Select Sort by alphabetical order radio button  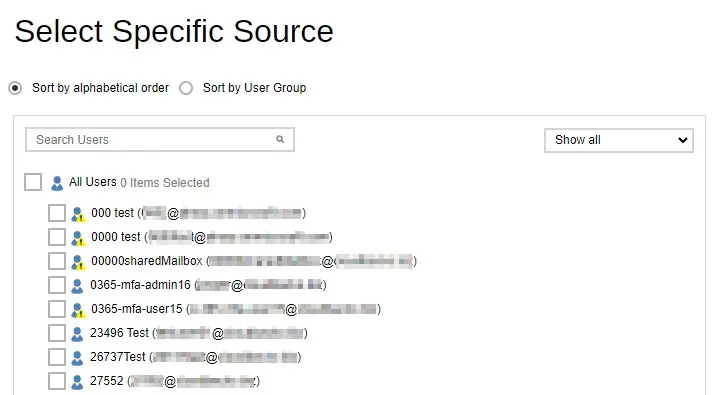(x=15, y=88)
